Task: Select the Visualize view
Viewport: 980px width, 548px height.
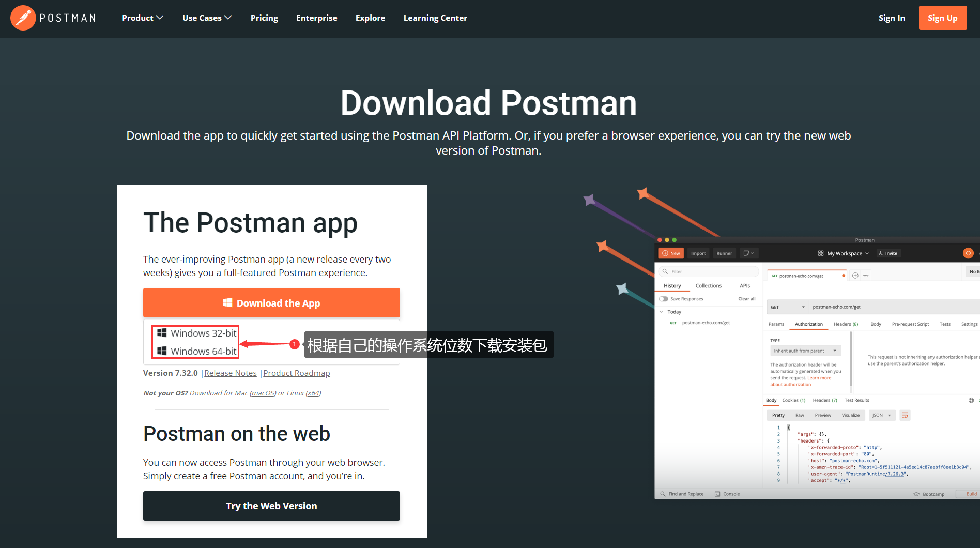Action: pyautogui.click(x=850, y=415)
